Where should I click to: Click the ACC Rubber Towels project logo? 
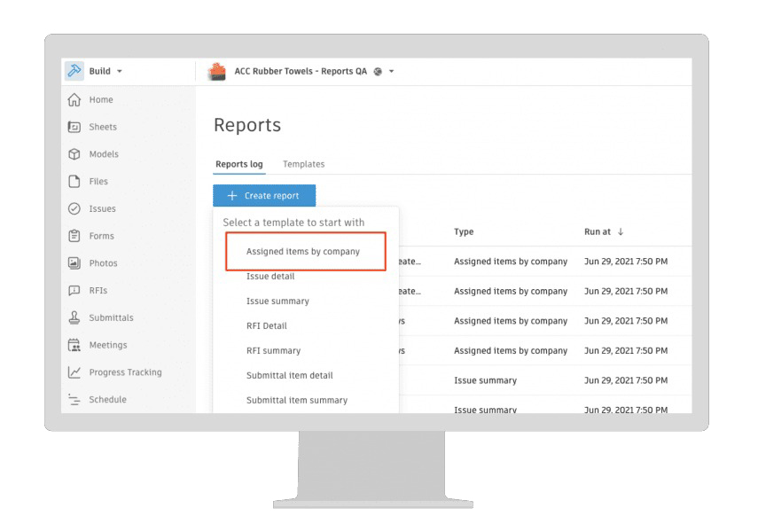coord(217,71)
